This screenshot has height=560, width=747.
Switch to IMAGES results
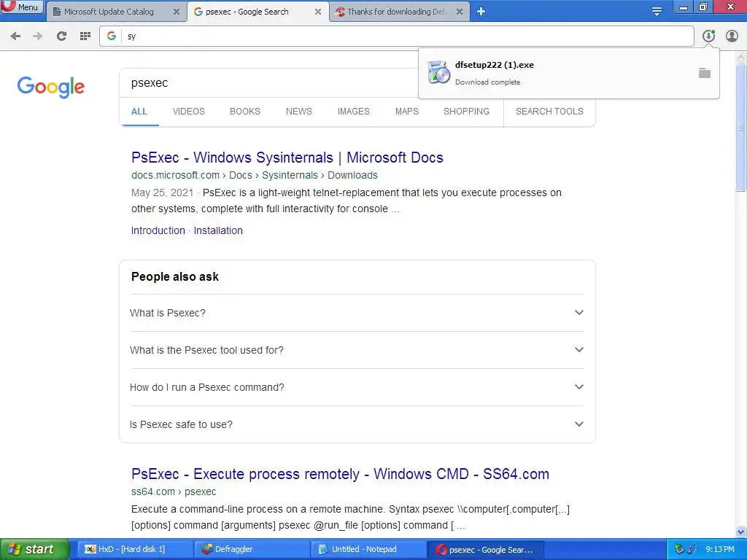pyautogui.click(x=354, y=112)
